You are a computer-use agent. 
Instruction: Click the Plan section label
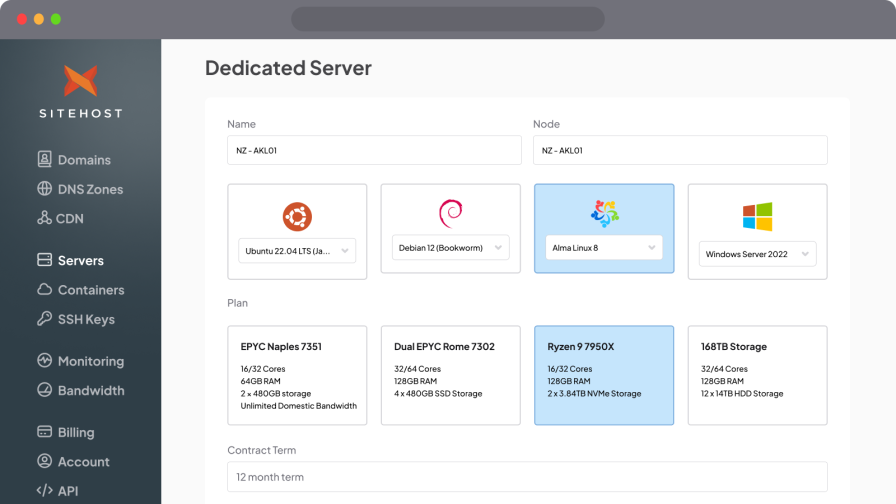click(x=237, y=303)
